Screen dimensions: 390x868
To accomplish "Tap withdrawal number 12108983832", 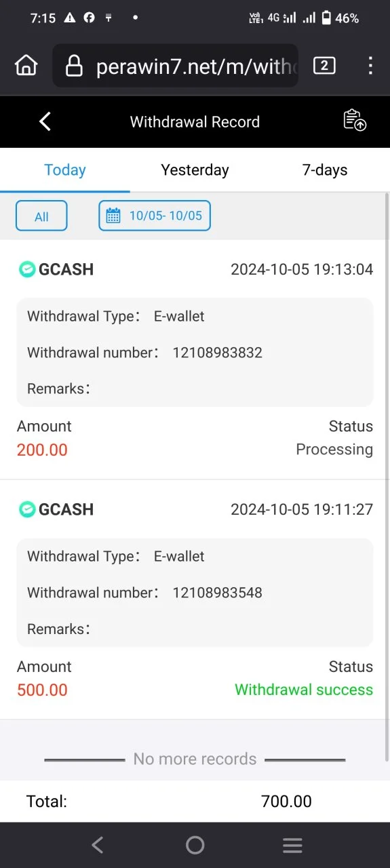I will pyautogui.click(x=218, y=353).
